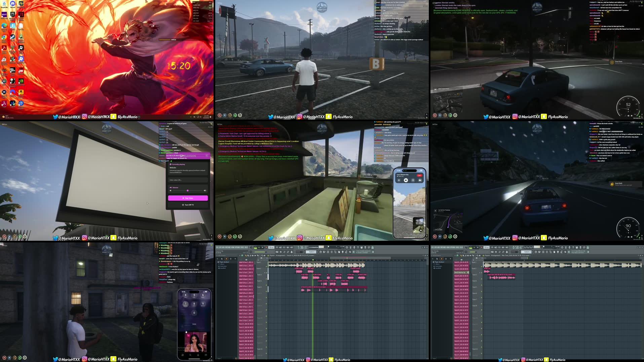Image resolution: width=644 pixels, height=362 pixels.
Task: Mute Track 3 in middle FL Studio playlist
Action: tap(266, 278)
